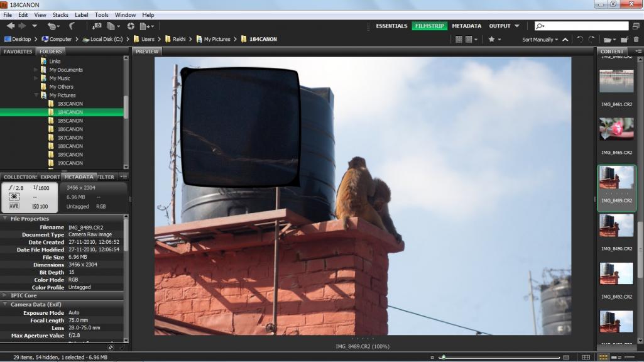This screenshot has height=362, width=644.
Task: Open the Sort Manually dropdown
Action: tap(540, 39)
